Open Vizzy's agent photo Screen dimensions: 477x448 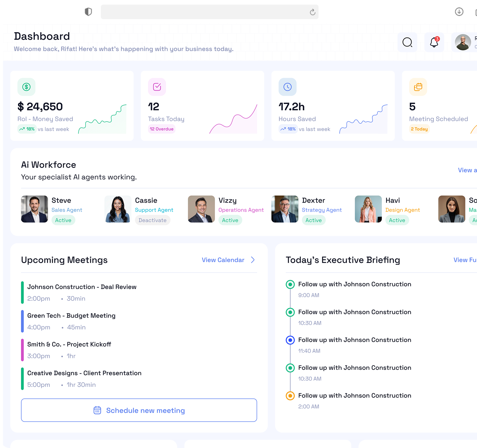pyautogui.click(x=201, y=209)
